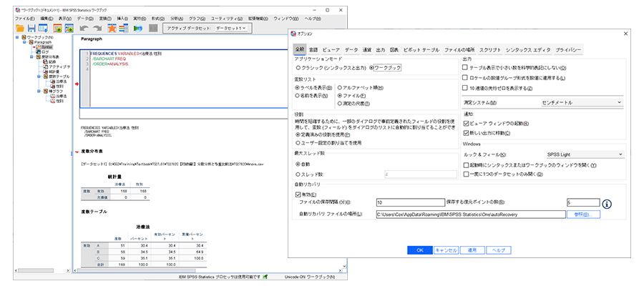
Task: Open 測定システム センチメートル dropdown
Action: 581,102
